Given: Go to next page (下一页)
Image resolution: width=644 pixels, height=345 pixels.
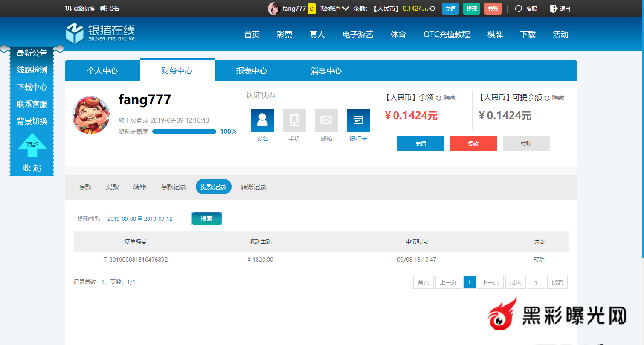Looking at the screenshot, I should (x=490, y=282).
